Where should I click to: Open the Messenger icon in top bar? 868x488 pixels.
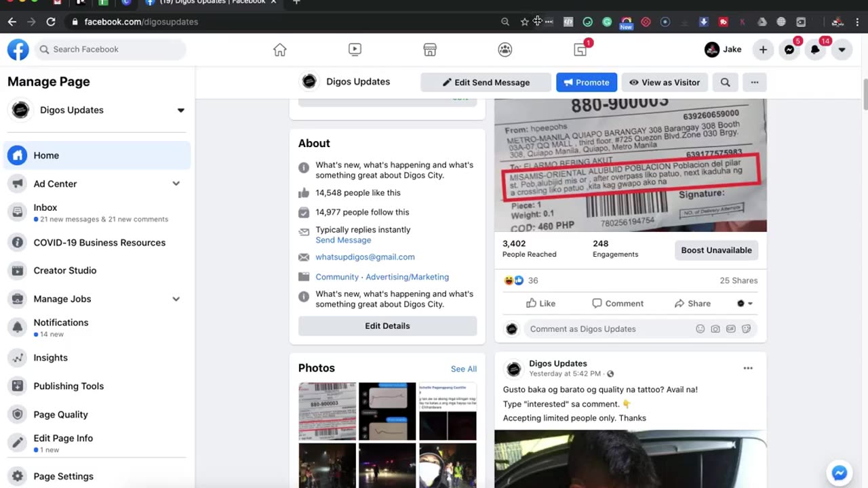pos(789,49)
